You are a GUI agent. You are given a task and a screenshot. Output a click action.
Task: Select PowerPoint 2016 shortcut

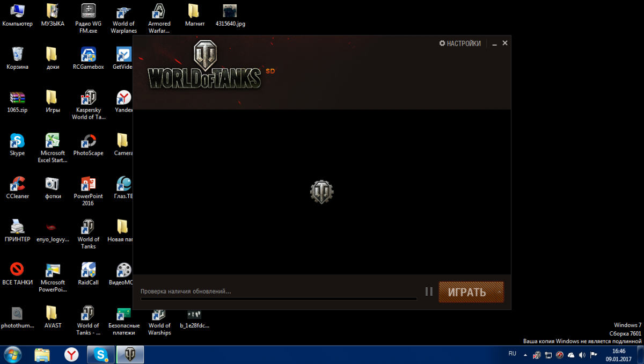tap(89, 191)
